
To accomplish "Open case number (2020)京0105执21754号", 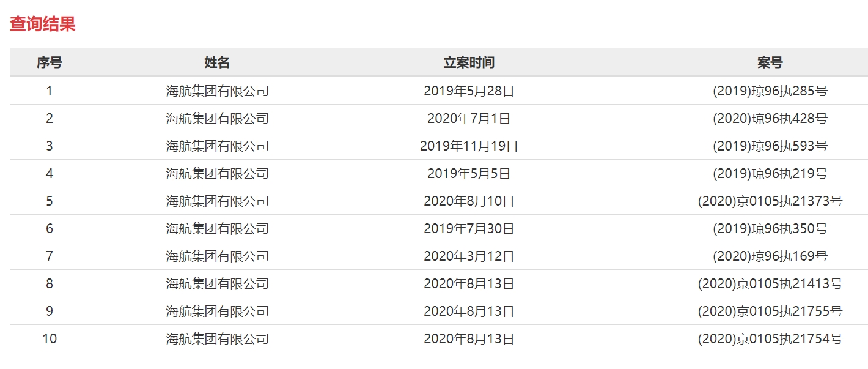I will tap(770, 339).
